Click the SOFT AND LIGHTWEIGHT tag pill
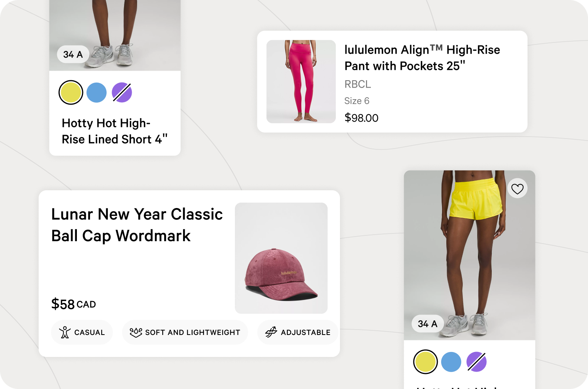Screen dimensions: 588x389 185,332
